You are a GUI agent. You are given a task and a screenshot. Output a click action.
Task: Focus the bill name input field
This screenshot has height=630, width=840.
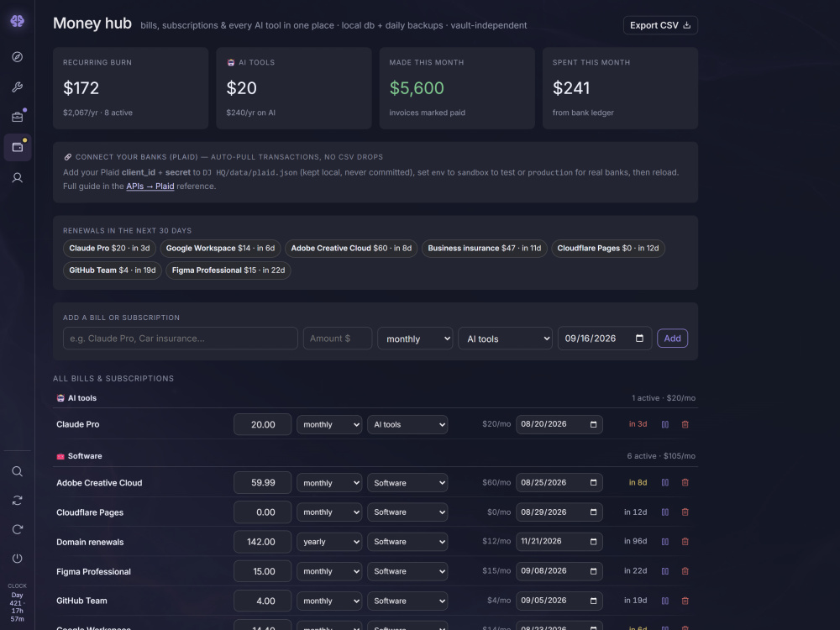pos(181,338)
